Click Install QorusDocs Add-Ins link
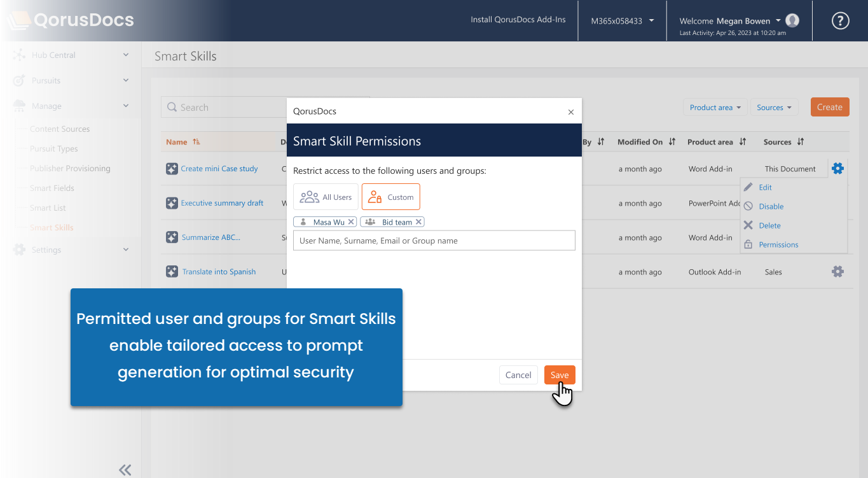This screenshot has height=478, width=868. coord(518,20)
